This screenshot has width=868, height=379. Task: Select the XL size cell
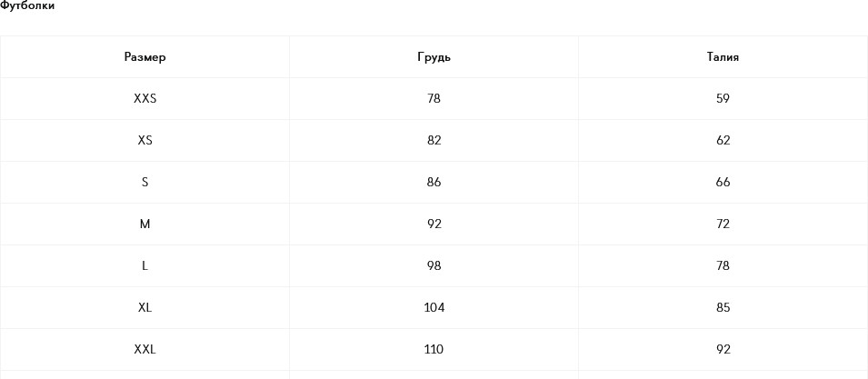tap(145, 308)
